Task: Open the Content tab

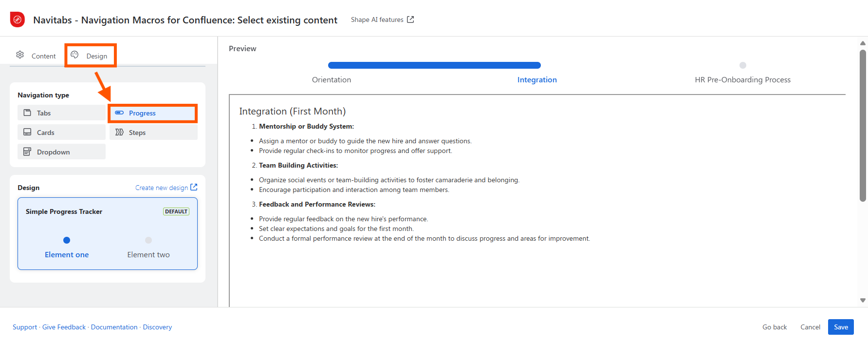Action: coord(36,56)
